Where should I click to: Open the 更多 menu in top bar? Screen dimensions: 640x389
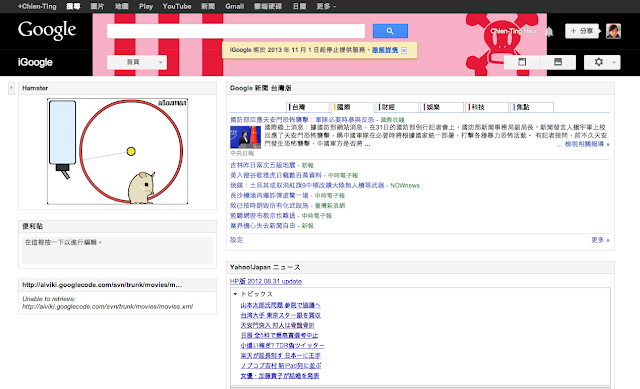coord(326,6)
